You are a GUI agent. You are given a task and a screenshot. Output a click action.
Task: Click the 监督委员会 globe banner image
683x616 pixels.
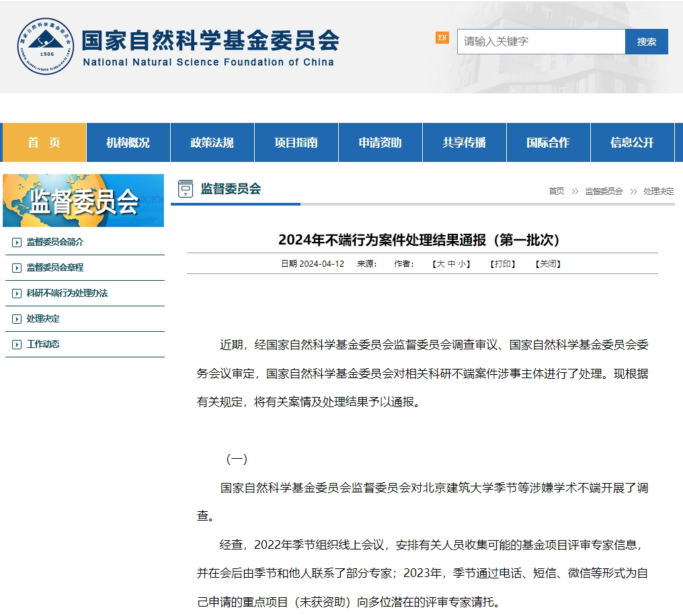83,200
